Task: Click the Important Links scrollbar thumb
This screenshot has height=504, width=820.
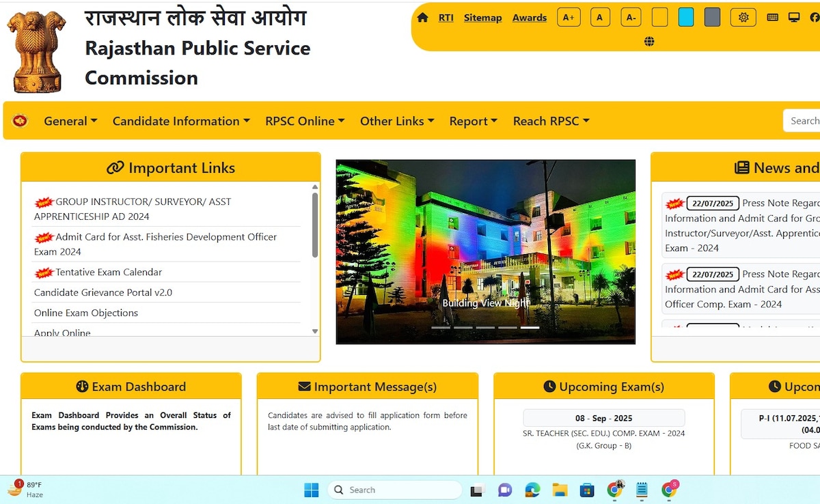Action: click(315, 225)
